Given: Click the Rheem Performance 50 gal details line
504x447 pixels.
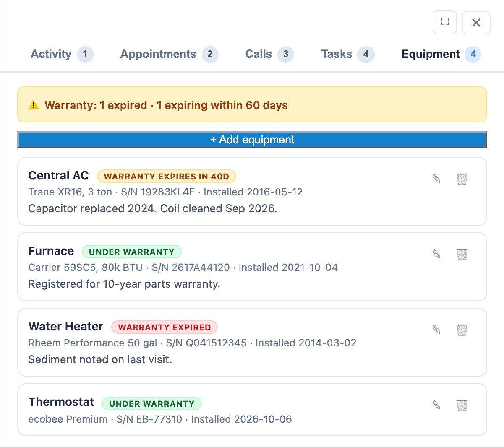Looking at the screenshot, I should pyautogui.click(x=192, y=343).
